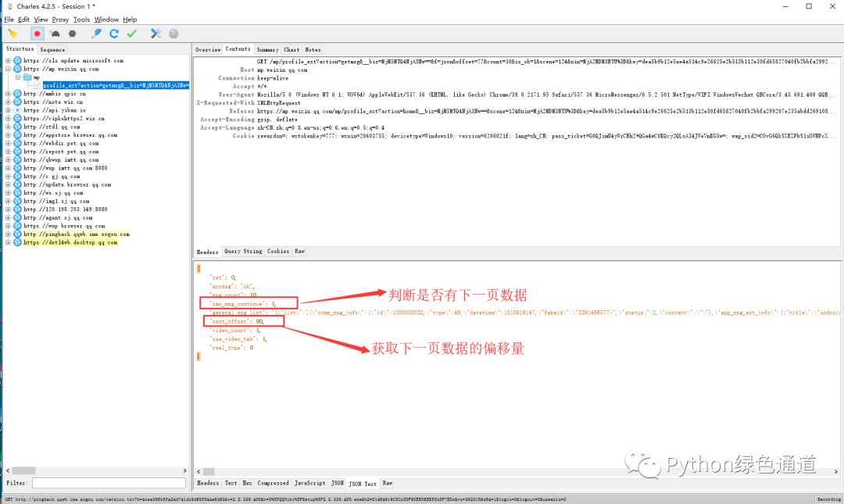Image resolution: width=844 pixels, height=504 pixels.
Task: Select the JavaScript response tab
Action: tap(309, 483)
